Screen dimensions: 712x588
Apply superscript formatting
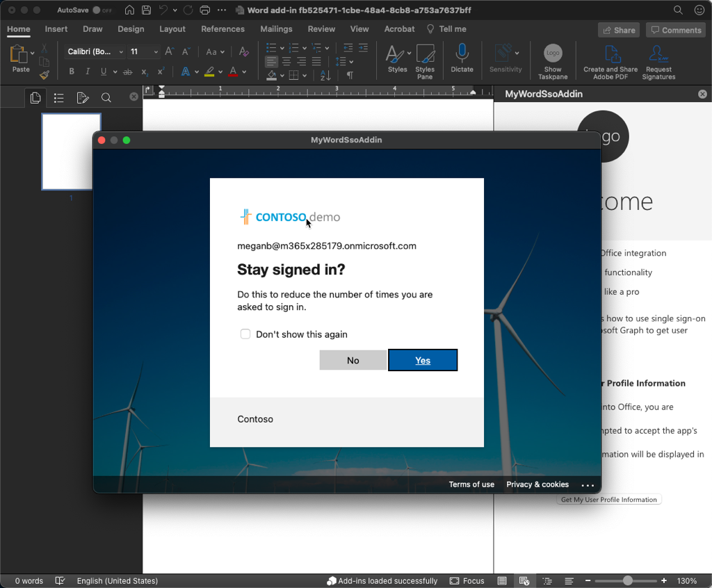pos(161,72)
